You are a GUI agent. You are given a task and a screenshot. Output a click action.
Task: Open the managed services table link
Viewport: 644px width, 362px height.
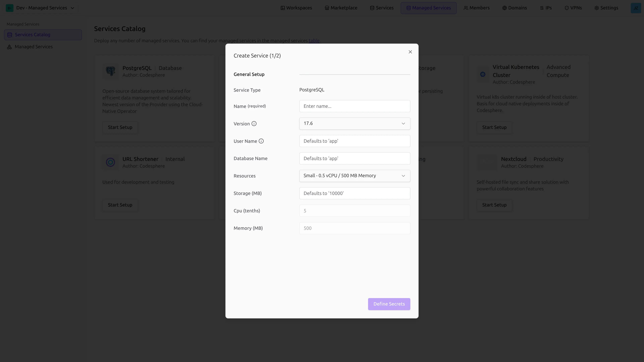pos(314,40)
